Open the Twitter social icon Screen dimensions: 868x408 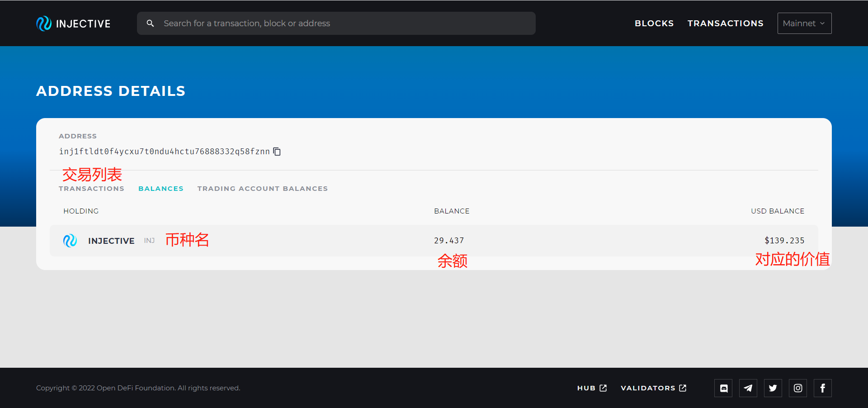[773, 388]
